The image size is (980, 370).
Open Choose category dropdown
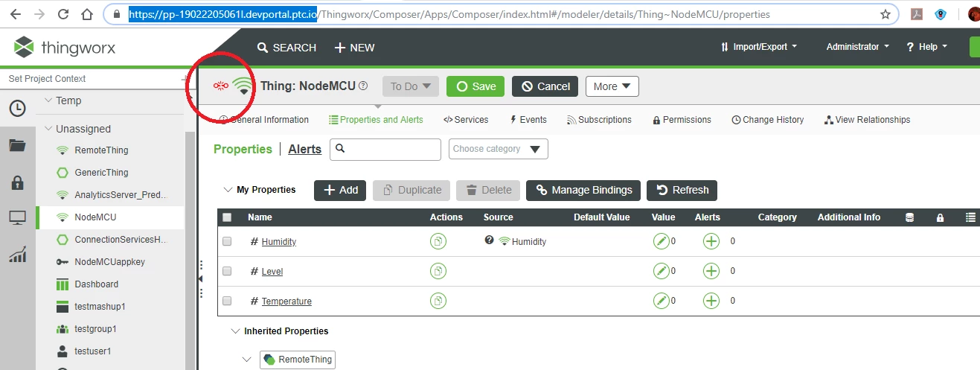(499, 149)
